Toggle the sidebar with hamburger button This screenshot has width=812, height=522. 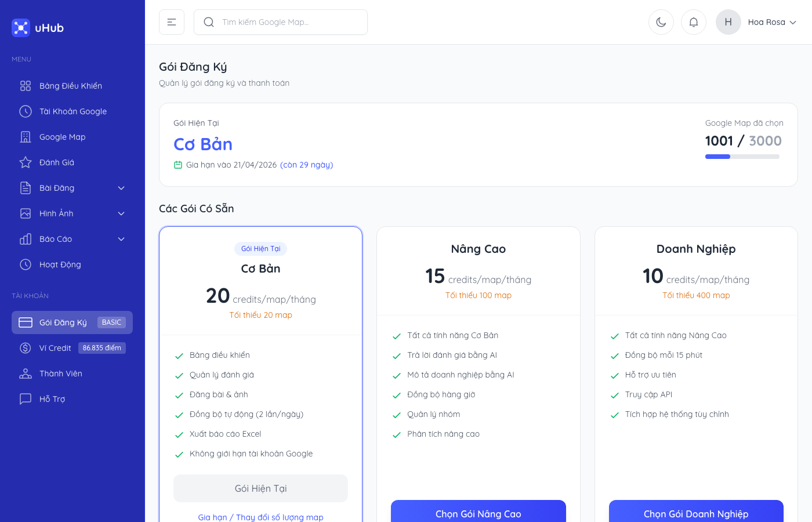point(172,22)
